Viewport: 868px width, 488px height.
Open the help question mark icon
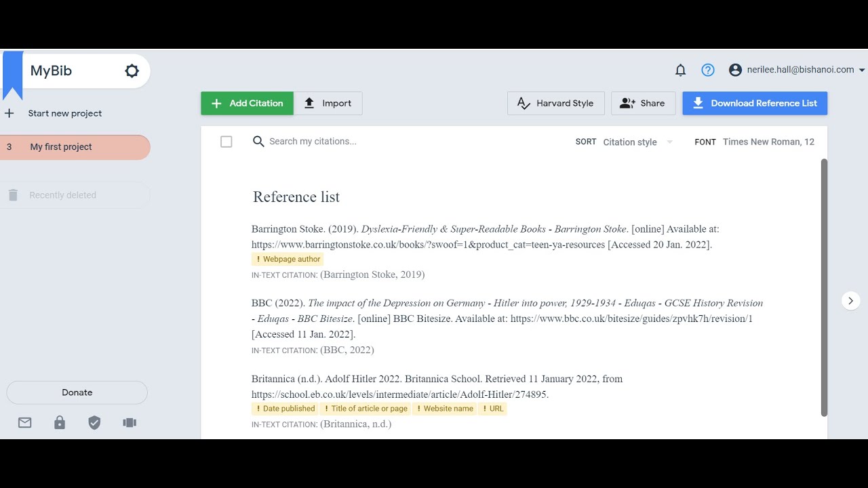pos(708,70)
